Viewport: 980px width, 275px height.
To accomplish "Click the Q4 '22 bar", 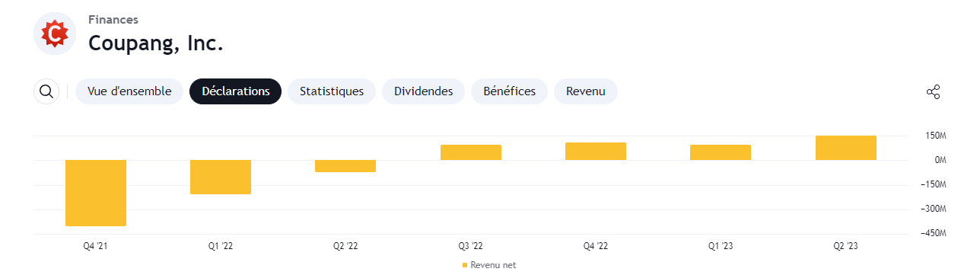I will click(x=596, y=151).
